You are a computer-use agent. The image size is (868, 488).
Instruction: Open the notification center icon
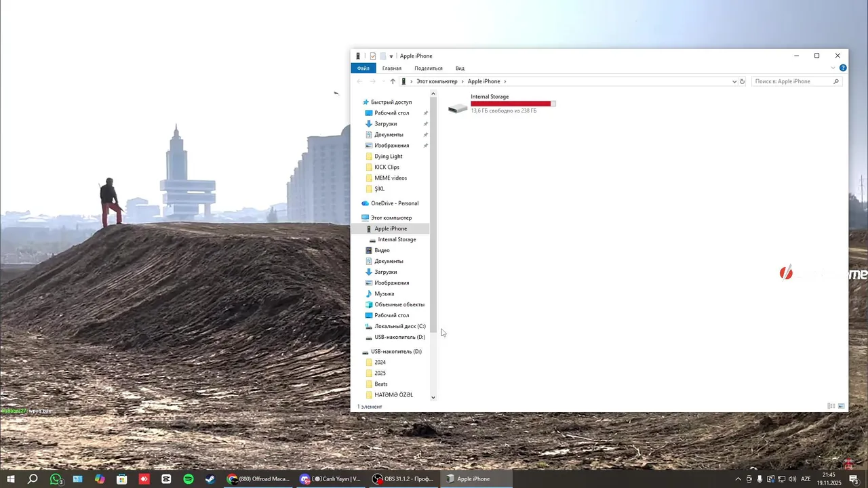click(x=854, y=479)
